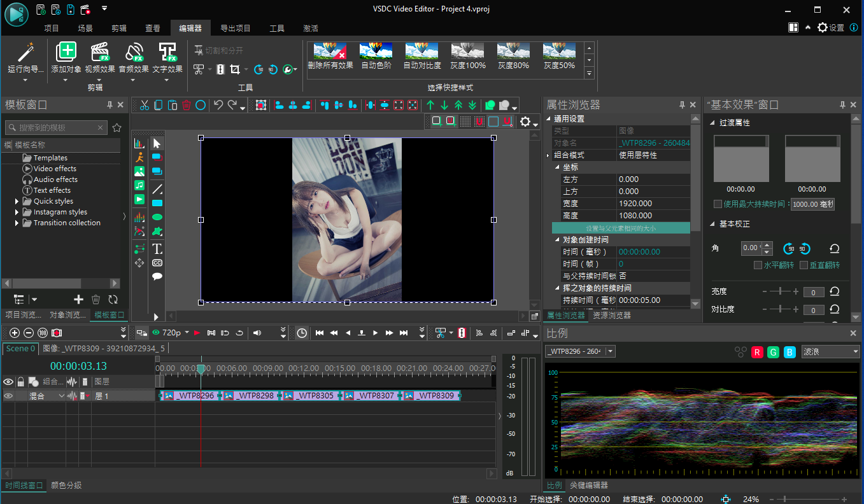Select the arrow pointer tool
Image resolution: width=864 pixels, height=504 pixels.
click(157, 143)
